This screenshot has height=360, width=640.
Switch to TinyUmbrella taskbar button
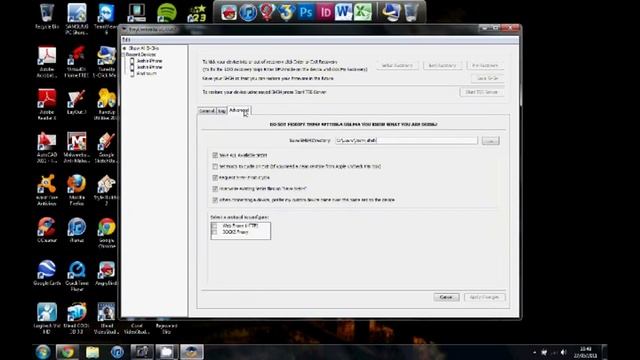[191, 352]
